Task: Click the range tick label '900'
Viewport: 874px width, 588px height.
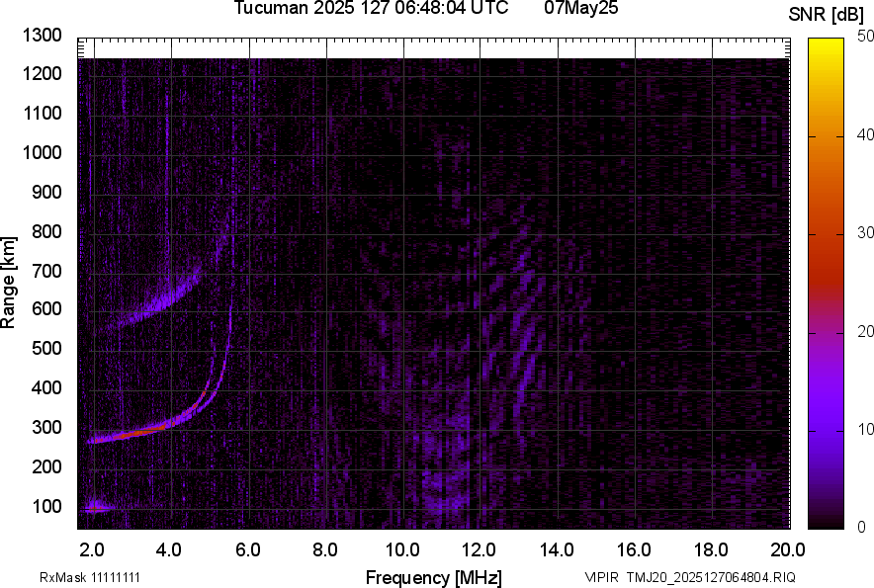Action: coord(46,192)
